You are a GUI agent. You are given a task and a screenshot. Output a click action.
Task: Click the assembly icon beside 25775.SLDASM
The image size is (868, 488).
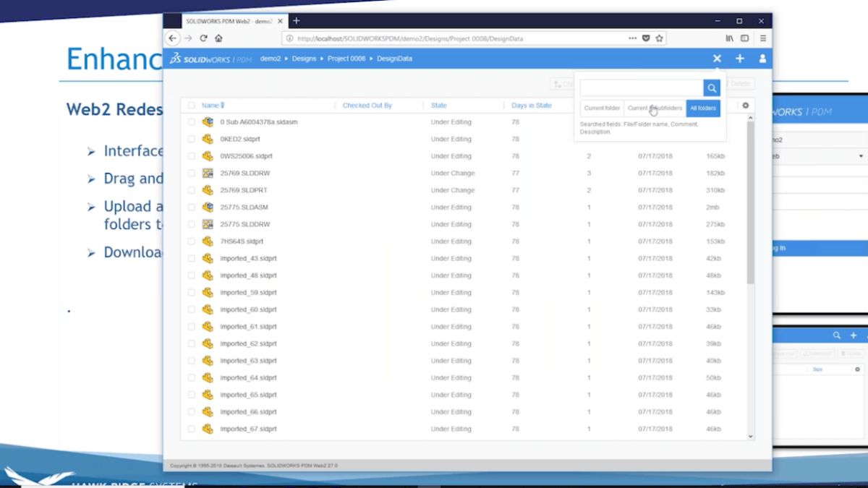tap(208, 207)
